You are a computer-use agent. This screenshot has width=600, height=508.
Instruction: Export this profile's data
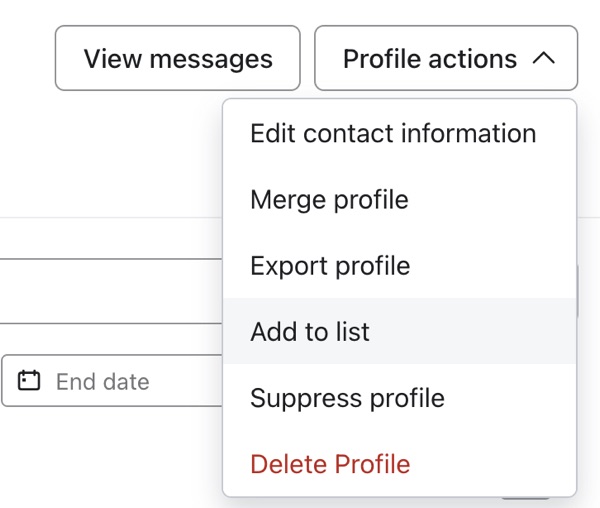(330, 266)
